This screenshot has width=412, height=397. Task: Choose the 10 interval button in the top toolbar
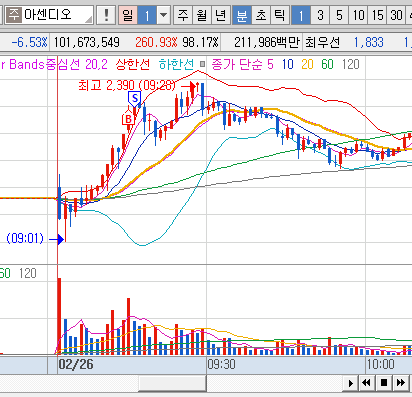pos(358,15)
